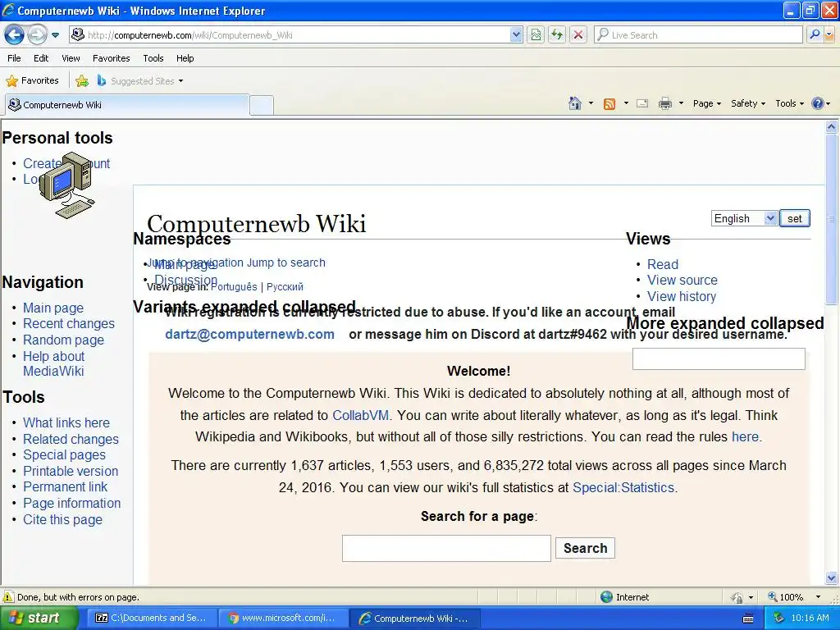
Task: Click the Home icon in command bar
Action: coord(575,103)
